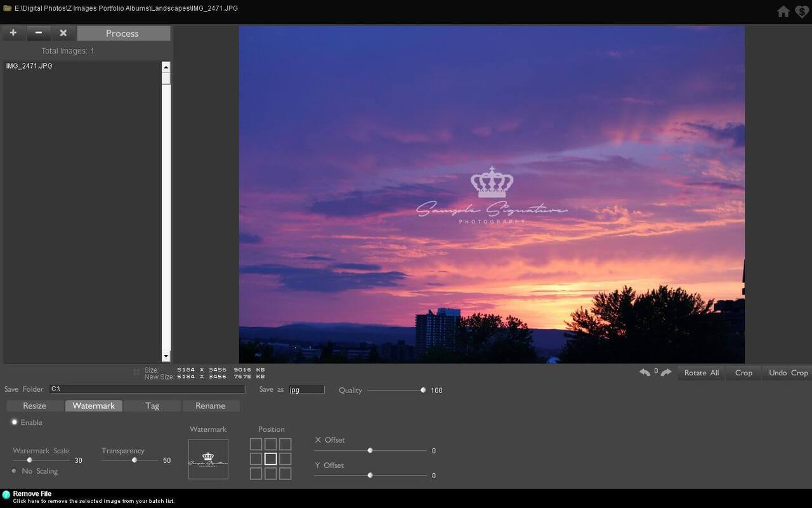Select IMG_2471.JPG in the batch list
Image resolution: width=812 pixels, height=508 pixels.
click(x=29, y=66)
